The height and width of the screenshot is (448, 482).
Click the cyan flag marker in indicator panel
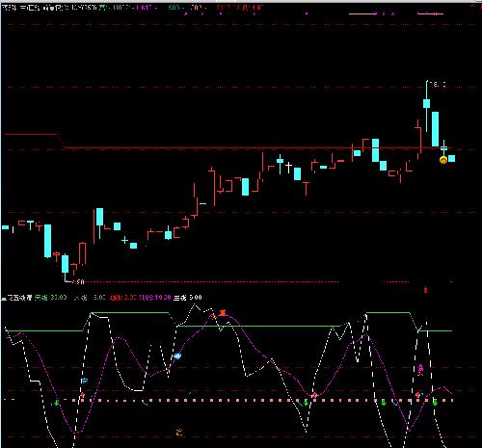tap(84, 381)
